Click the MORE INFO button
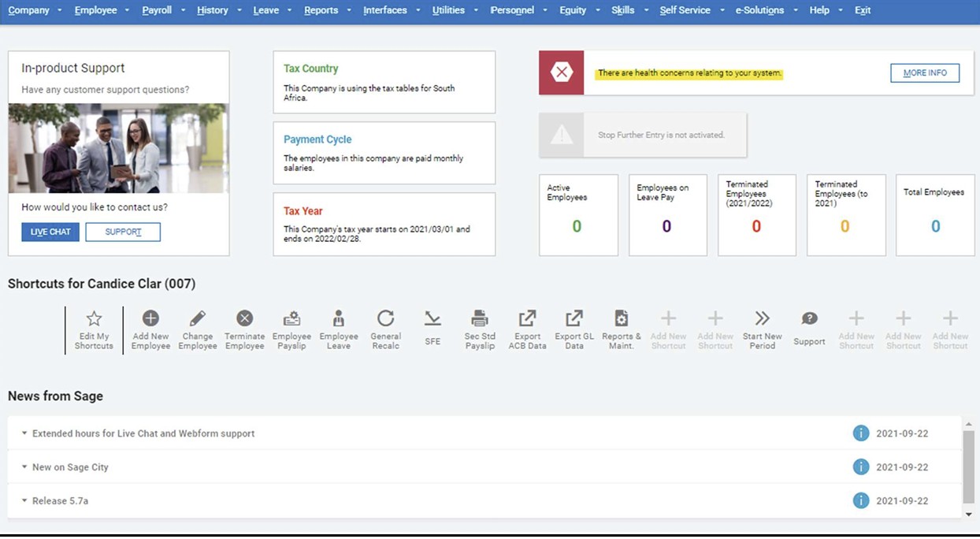The width and height of the screenshot is (980, 539). coord(925,72)
